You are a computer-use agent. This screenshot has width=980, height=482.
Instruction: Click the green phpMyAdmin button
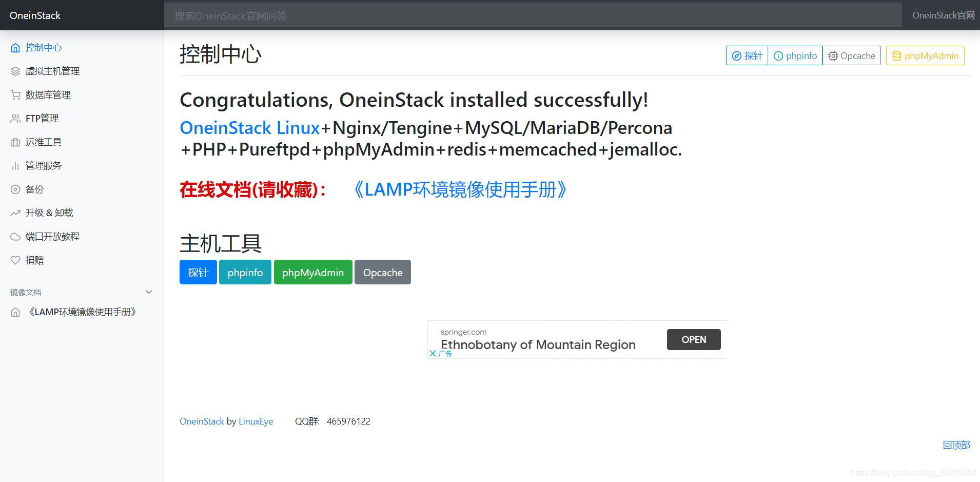(x=313, y=272)
